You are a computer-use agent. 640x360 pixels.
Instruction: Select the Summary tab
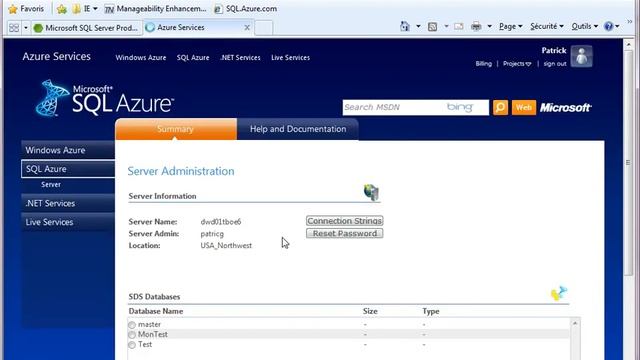[176, 129]
